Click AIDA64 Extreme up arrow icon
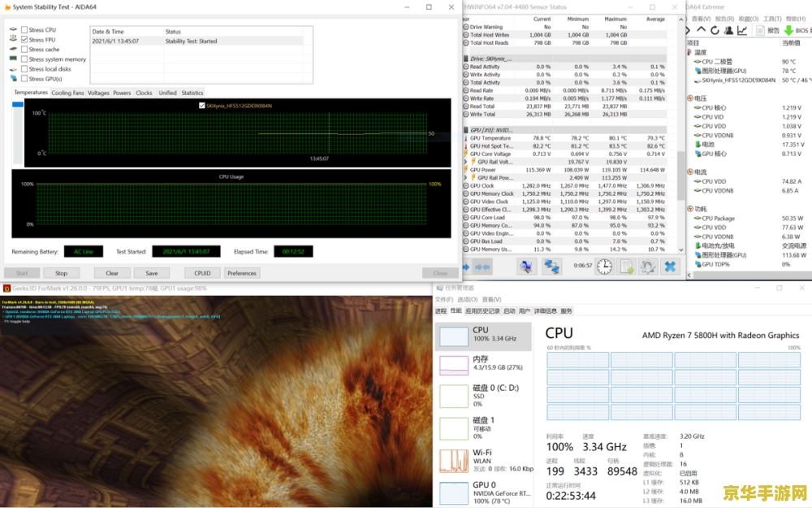 (702, 30)
